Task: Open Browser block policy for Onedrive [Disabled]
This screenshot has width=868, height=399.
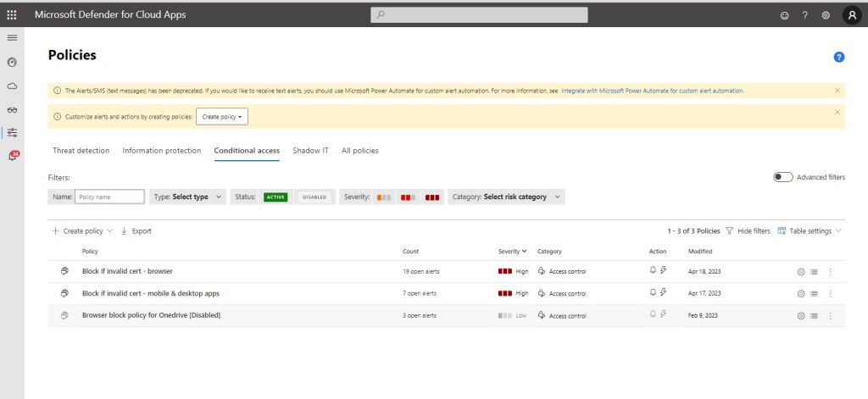Action: pos(151,315)
